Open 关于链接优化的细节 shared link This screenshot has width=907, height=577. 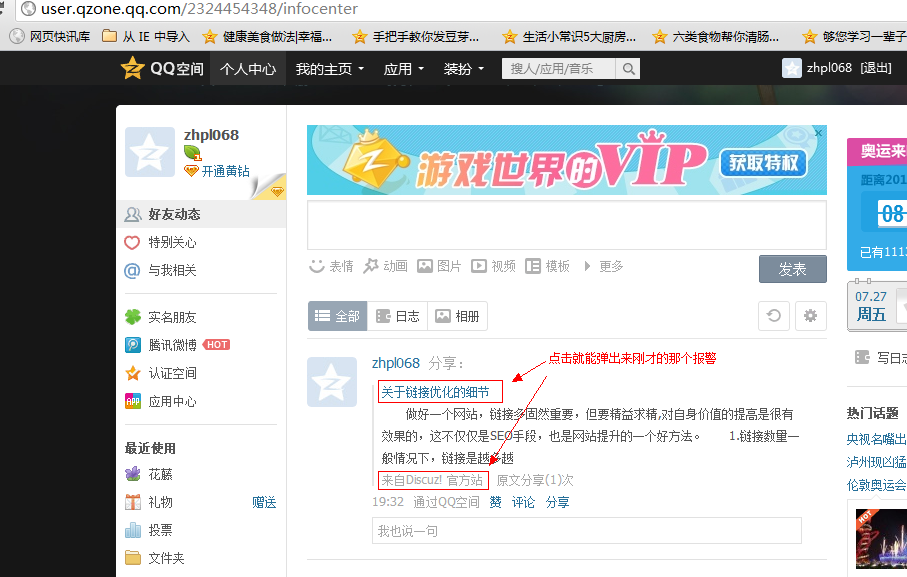(x=435, y=392)
